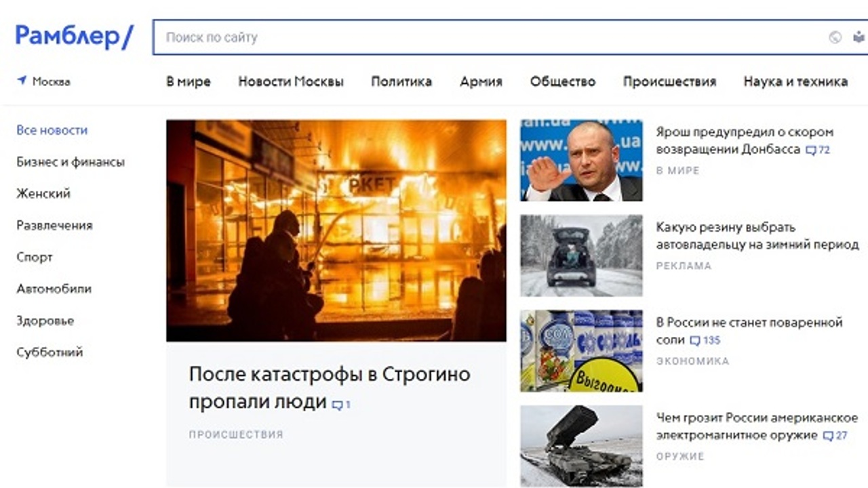Select Бизнес и финансы in the sidebar
This screenshot has height=488, width=868.
(71, 162)
